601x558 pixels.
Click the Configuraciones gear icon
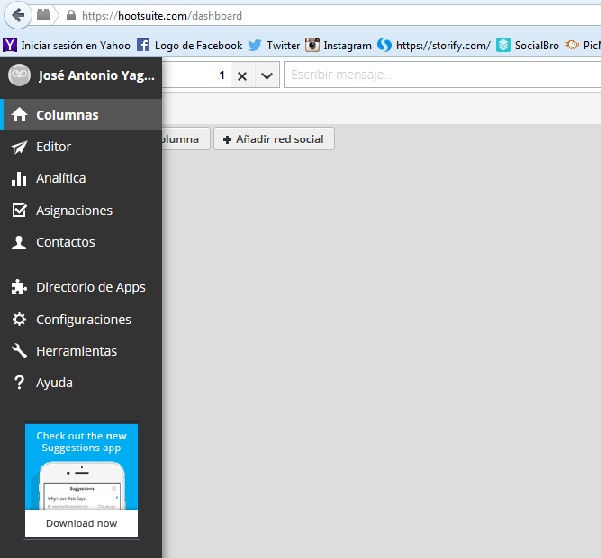click(18, 320)
